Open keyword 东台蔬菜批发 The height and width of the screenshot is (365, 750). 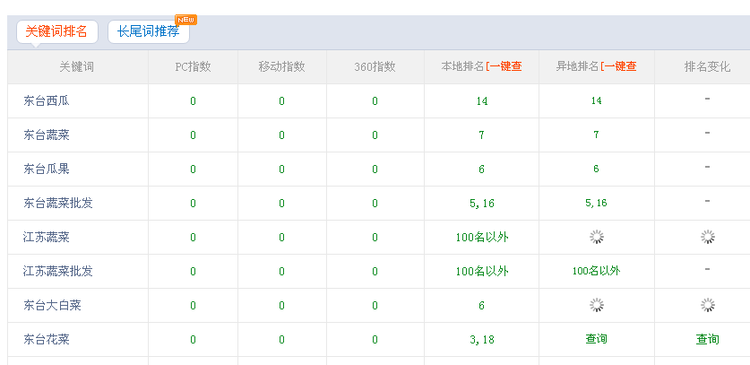click(x=58, y=203)
